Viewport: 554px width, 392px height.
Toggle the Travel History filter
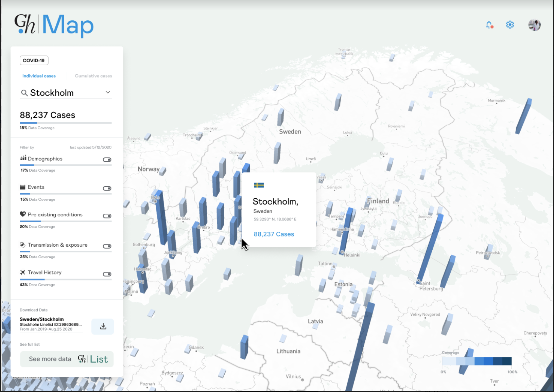click(x=107, y=274)
